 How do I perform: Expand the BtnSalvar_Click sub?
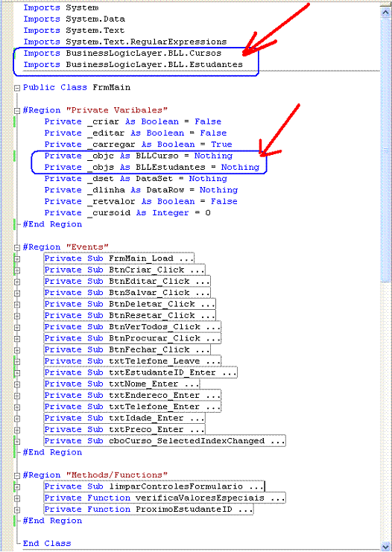coord(17,294)
